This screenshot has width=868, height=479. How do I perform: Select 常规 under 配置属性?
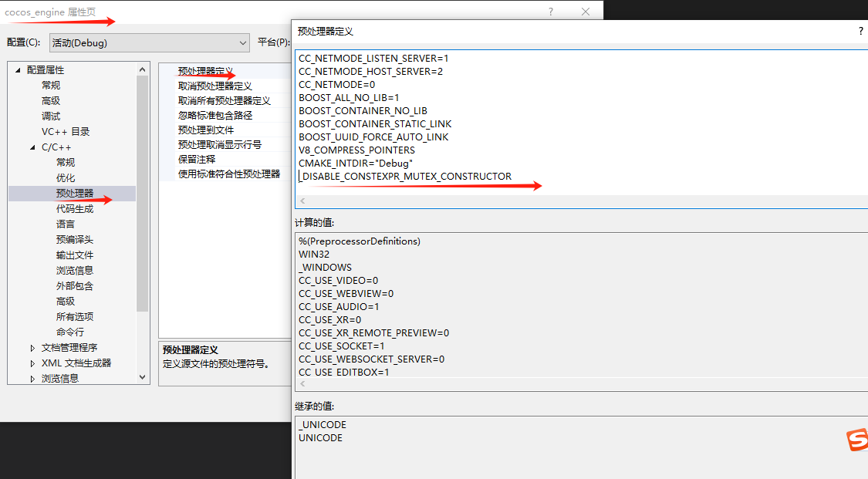[x=51, y=85]
